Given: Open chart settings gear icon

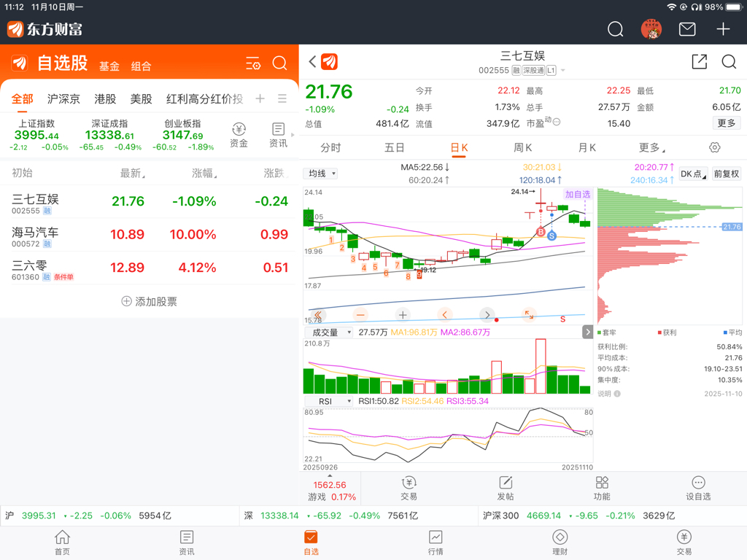Looking at the screenshot, I should [715, 147].
